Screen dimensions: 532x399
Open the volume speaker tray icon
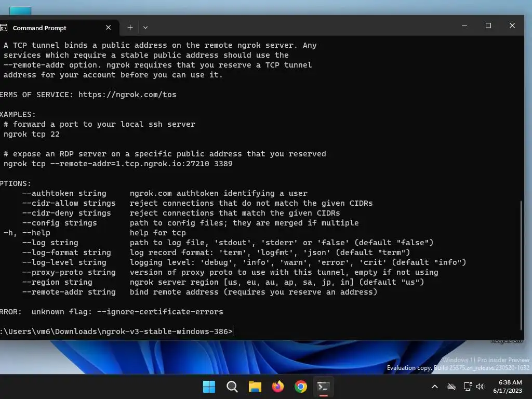(x=480, y=387)
